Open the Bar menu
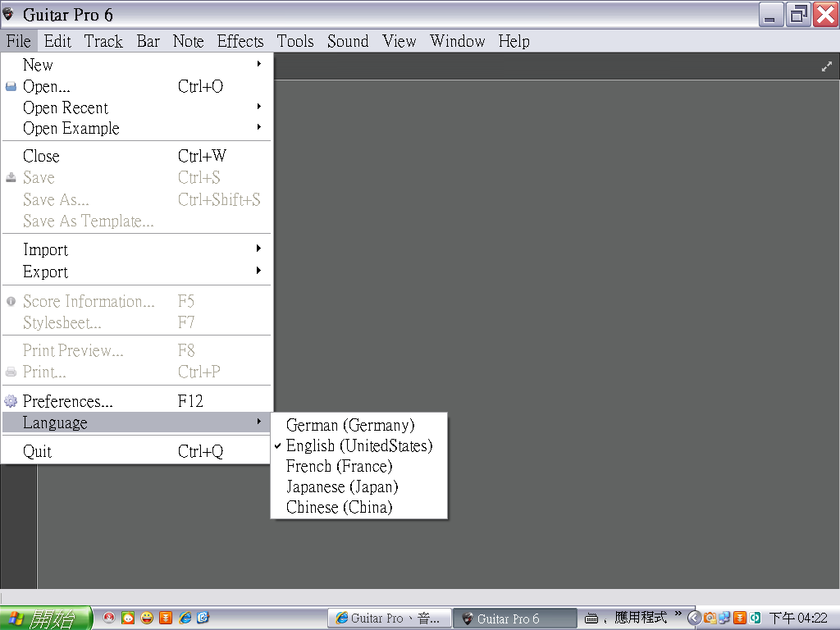Image resolution: width=840 pixels, height=630 pixels. coord(148,41)
